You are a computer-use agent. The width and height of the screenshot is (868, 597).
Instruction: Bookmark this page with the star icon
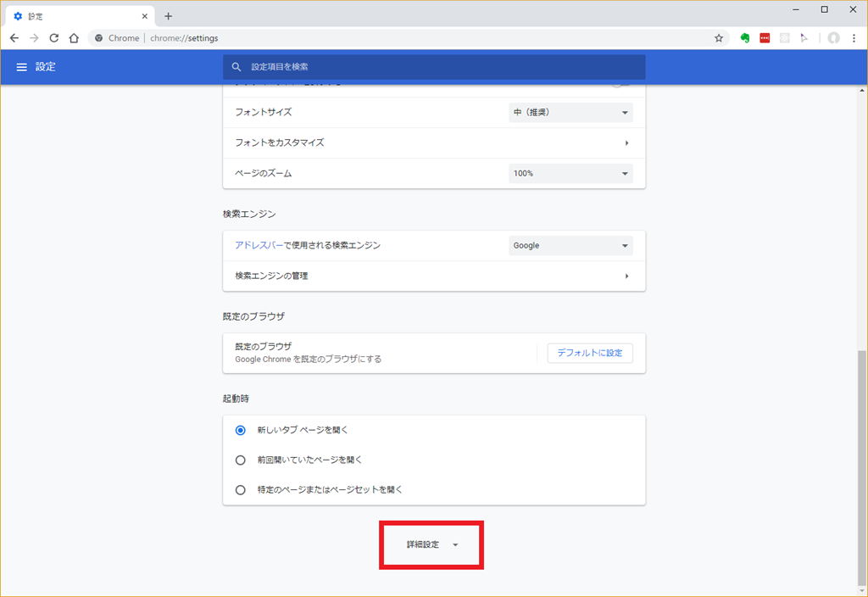pyautogui.click(x=719, y=38)
